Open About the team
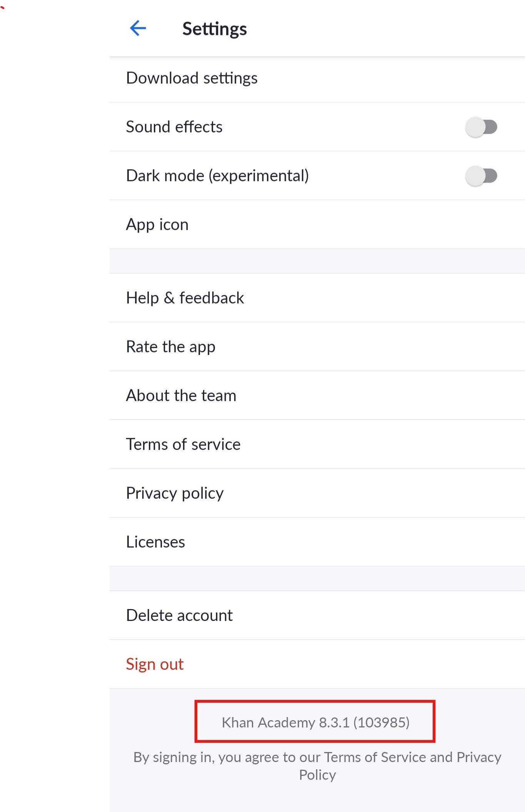 click(x=317, y=396)
